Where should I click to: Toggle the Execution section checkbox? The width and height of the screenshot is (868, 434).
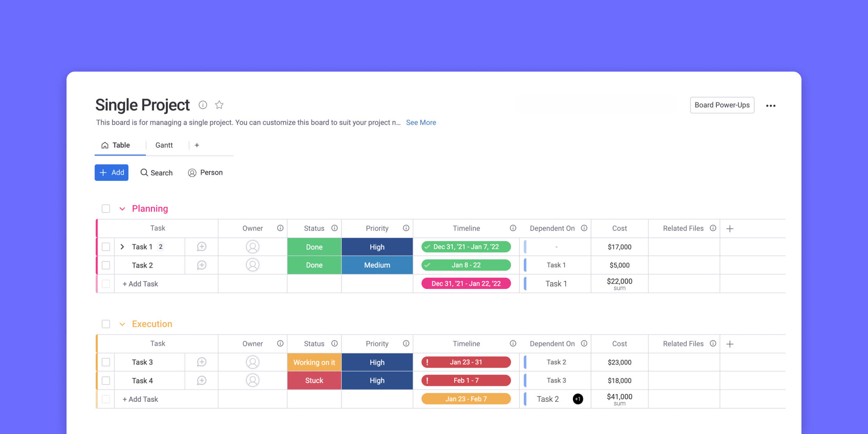[106, 324]
